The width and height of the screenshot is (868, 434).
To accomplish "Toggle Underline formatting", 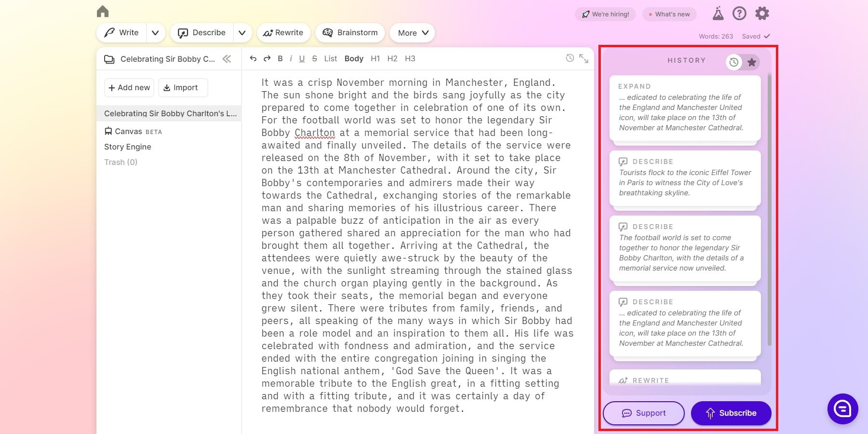I will pos(302,58).
